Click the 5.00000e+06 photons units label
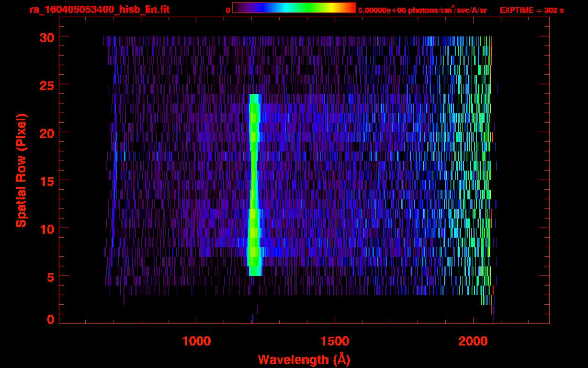Image resolution: width=588 pixels, height=368 pixels. (422, 10)
